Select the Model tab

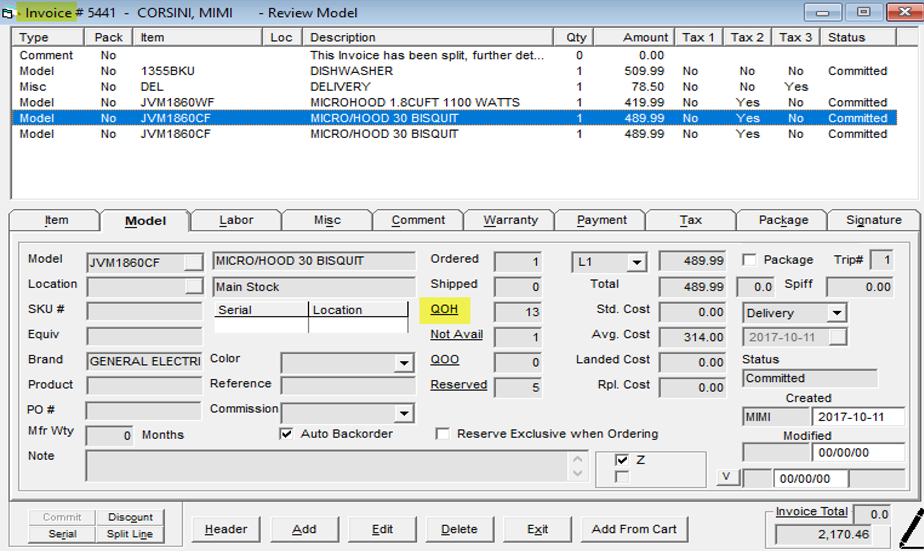(145, 220)
